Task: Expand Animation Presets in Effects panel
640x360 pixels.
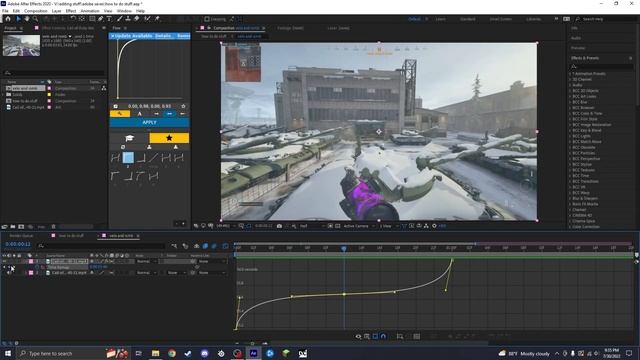Action: (571, 73)
